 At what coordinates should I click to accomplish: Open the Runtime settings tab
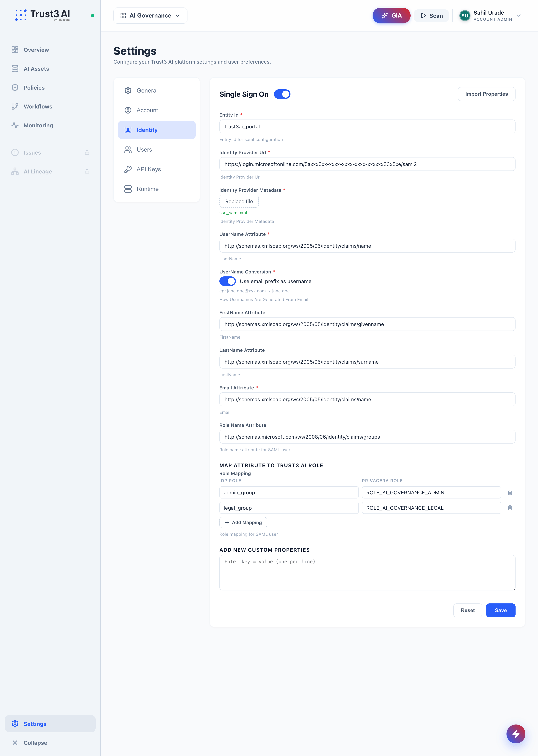pyautogui.click(x=156, y=189)
